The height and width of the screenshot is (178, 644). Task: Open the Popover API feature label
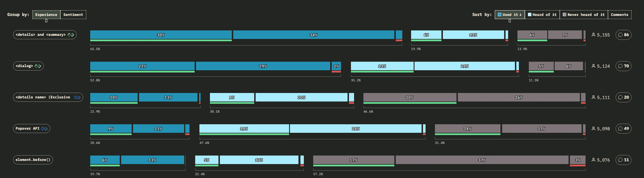point(28,129)
